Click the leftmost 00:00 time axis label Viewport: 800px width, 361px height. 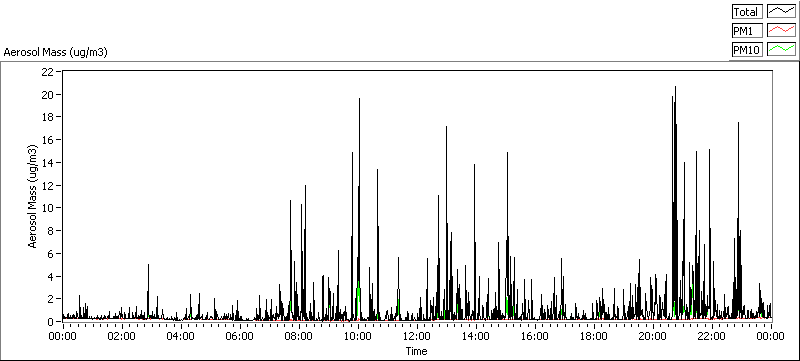click(x=62, y=336)
